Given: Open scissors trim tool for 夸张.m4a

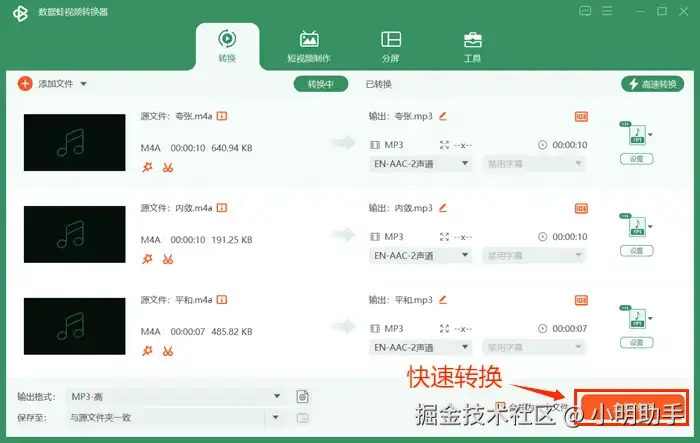Looking at the screenshot, I should pyautogui.click(x=168, y=167).
